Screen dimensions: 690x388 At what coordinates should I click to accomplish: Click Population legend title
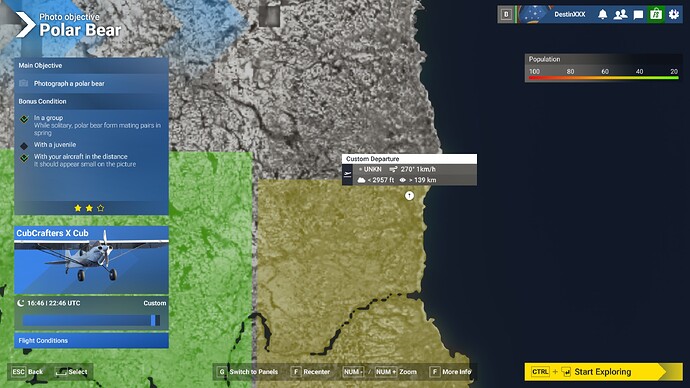[x=544, y=59]
